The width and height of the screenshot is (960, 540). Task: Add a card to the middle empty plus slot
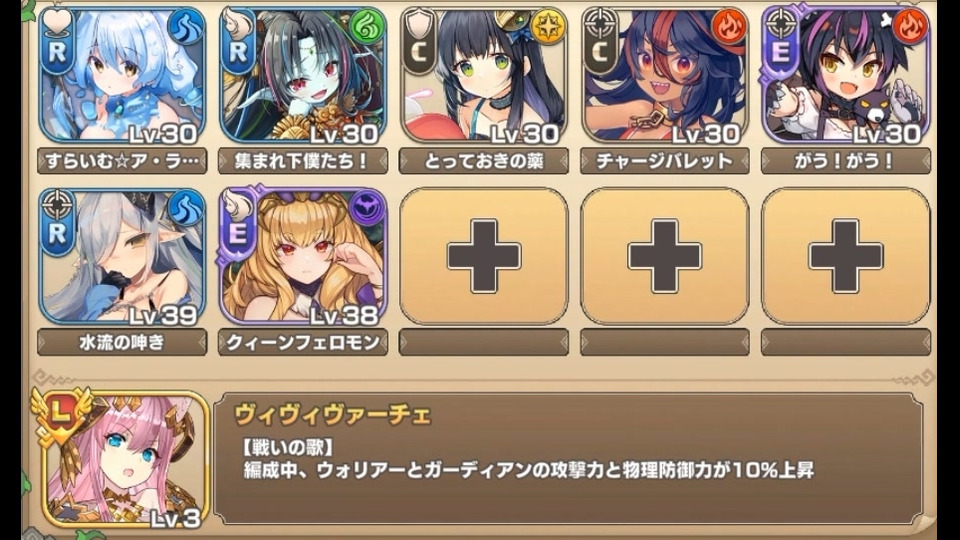click(x=664, y=256)
